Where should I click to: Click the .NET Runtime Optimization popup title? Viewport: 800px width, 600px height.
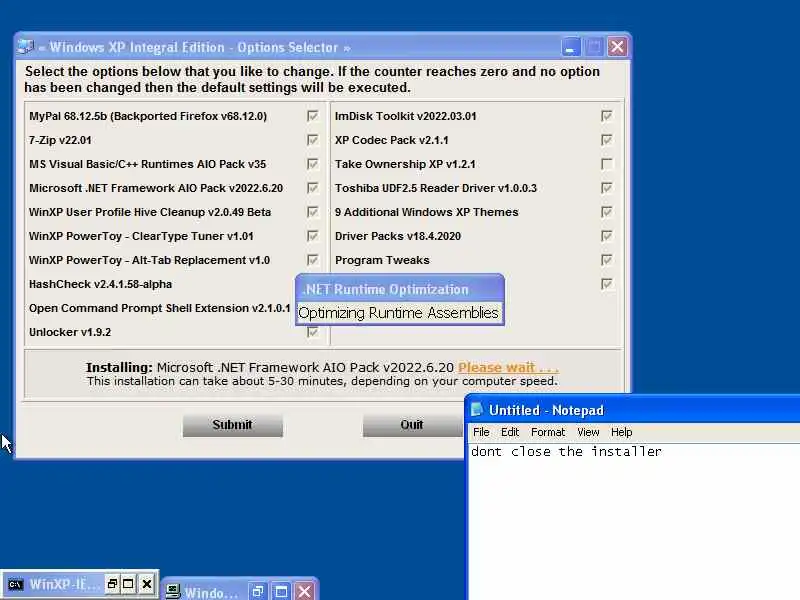386,289
